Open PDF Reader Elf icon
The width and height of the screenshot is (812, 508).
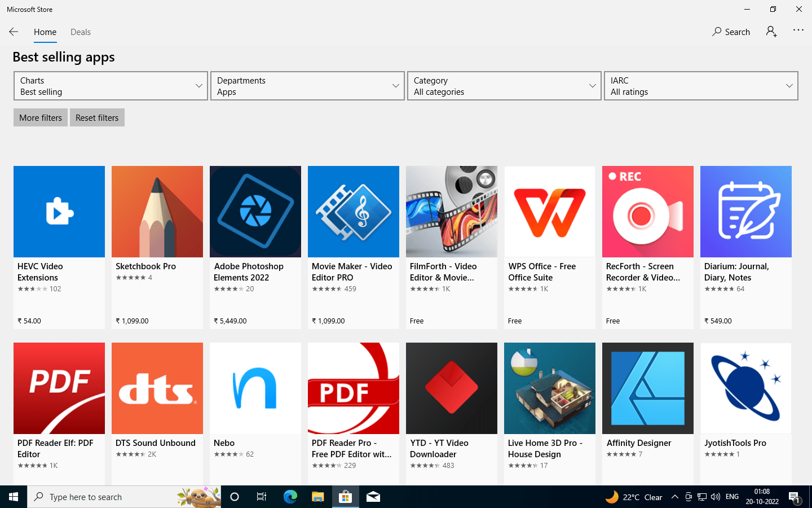click(x=59, y=388)
